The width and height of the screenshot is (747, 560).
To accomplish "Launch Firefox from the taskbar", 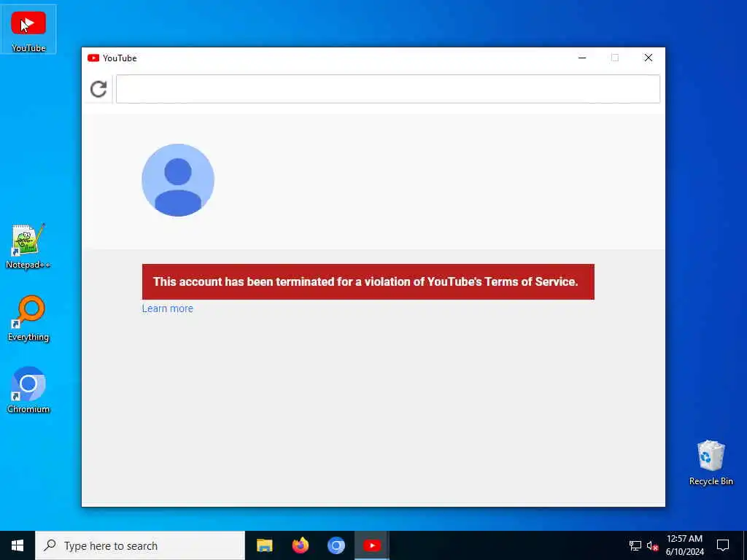I will point(300,545).
